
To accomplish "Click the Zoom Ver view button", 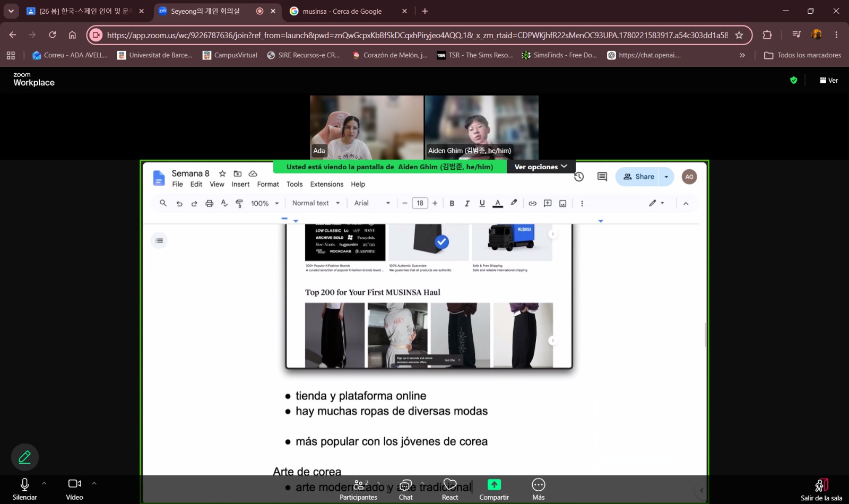I will tap(829, 80).
